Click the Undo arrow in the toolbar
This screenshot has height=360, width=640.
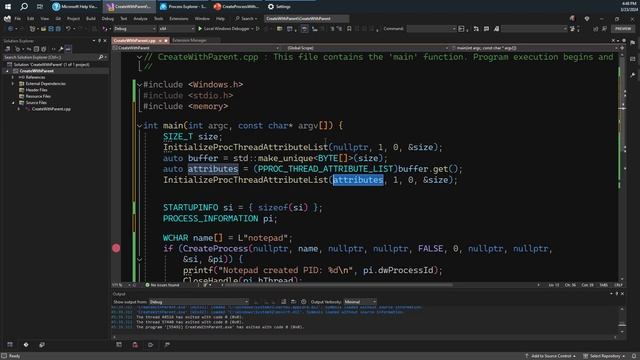(x=68, y=29)
